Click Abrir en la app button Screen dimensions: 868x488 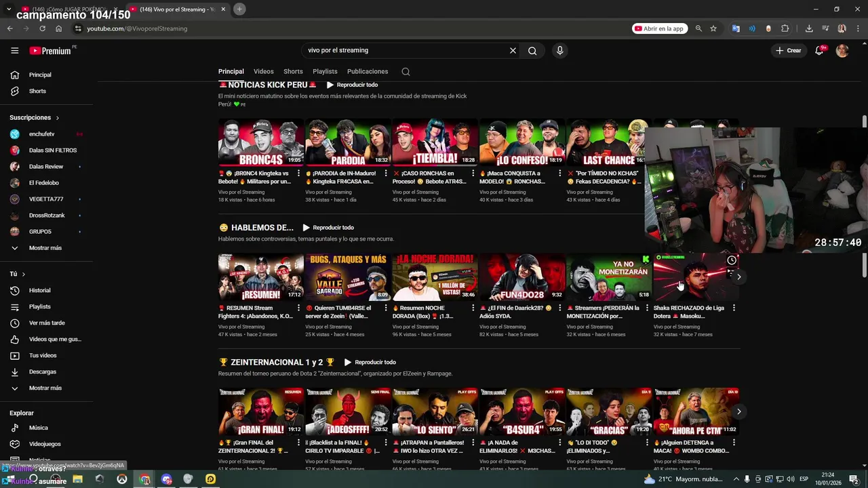point(660,28)
